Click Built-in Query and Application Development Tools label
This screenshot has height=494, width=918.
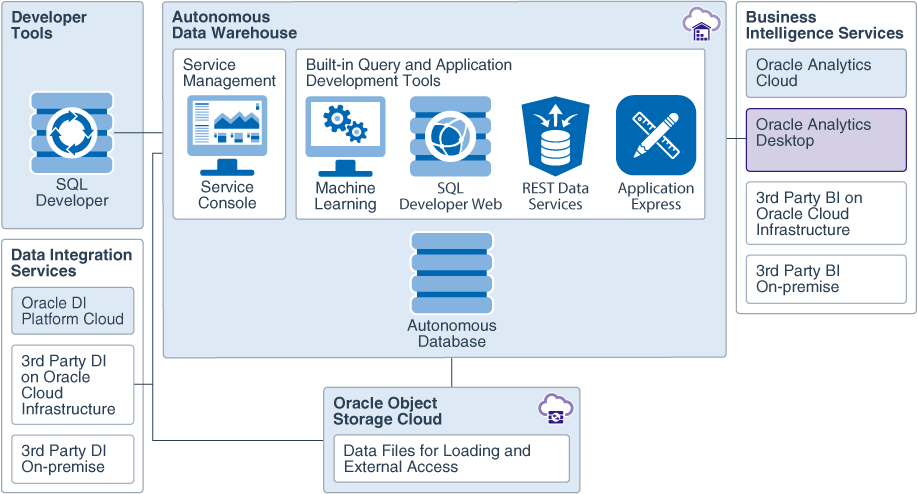pos(409,73)
